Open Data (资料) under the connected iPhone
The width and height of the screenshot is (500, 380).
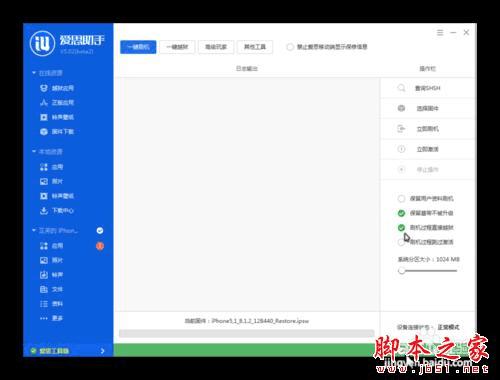[x=52, y=304]
